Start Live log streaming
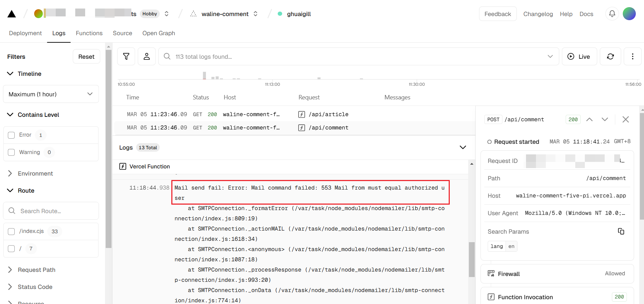The height and width of the screenshot is (304, 644). (579, 56)
